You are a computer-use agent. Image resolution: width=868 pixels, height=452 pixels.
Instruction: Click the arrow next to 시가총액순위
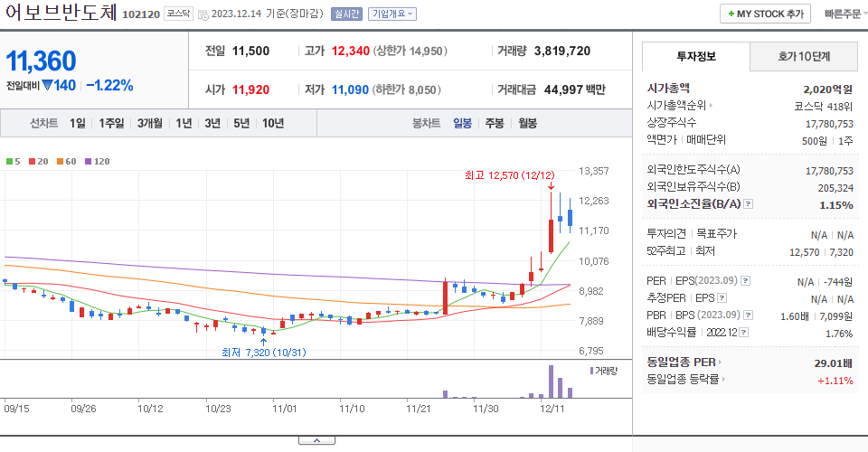pos(711,105)
